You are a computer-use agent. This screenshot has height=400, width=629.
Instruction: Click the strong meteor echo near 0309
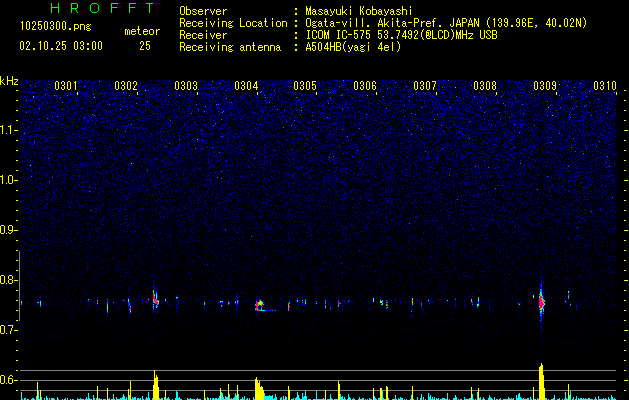pyautogui.click(x=541, y=302)
